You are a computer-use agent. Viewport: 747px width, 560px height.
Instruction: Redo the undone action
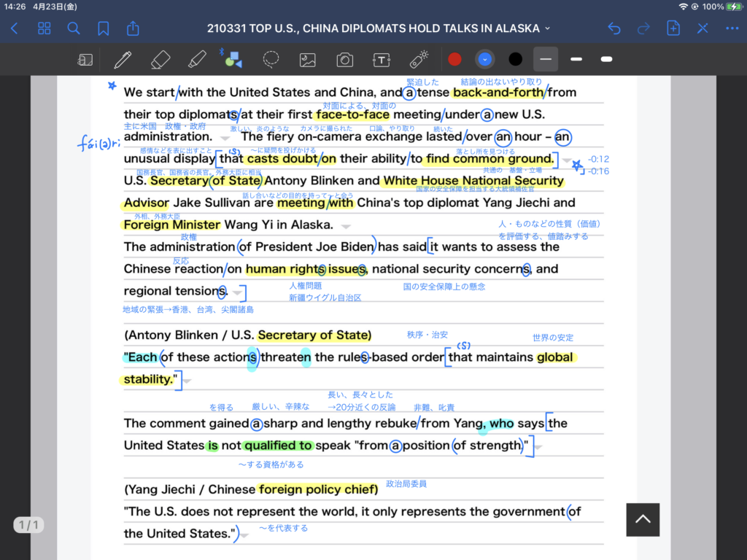[643, 28]
